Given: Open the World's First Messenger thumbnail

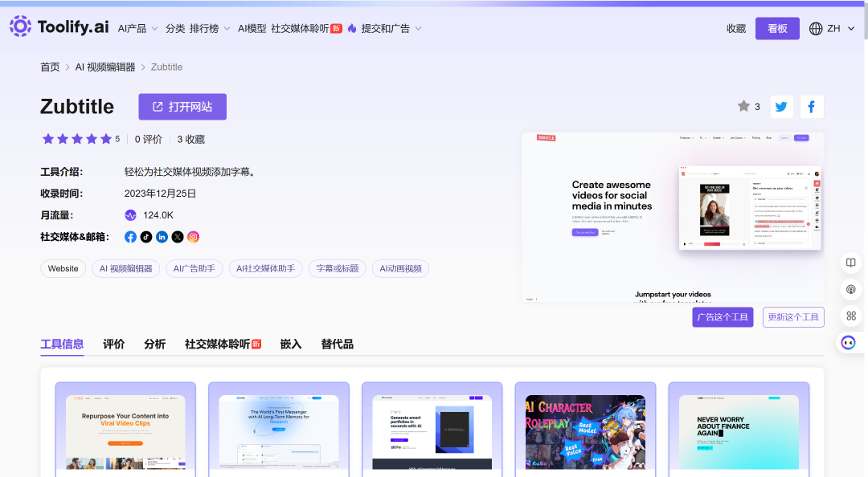Looking at the screenshot, I should 279,431.
